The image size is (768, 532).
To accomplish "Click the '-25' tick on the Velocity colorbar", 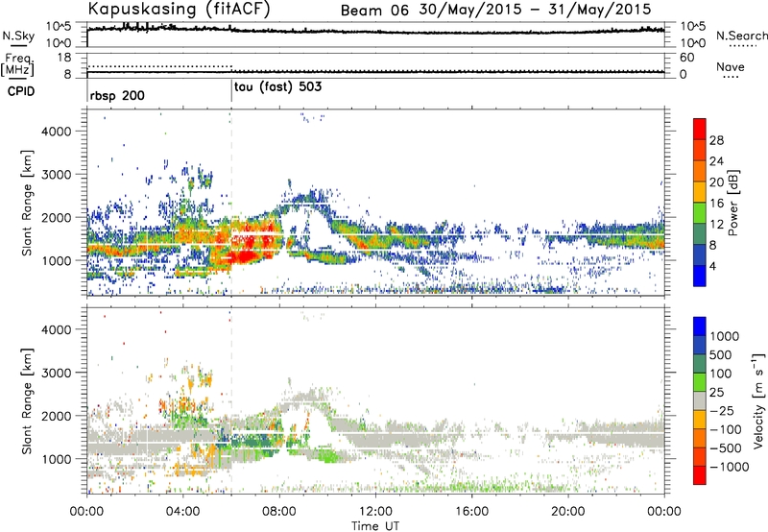I will (x=722, y=410).
